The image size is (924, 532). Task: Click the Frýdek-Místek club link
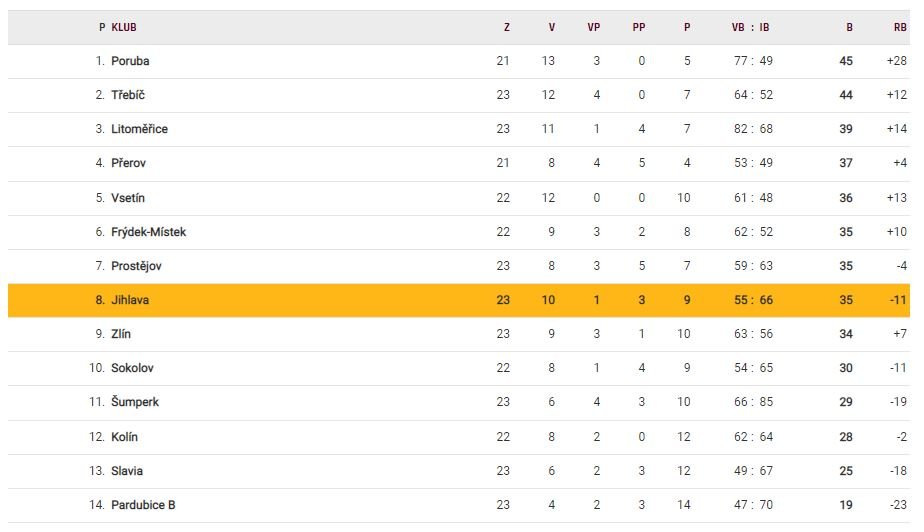[148, 232]
